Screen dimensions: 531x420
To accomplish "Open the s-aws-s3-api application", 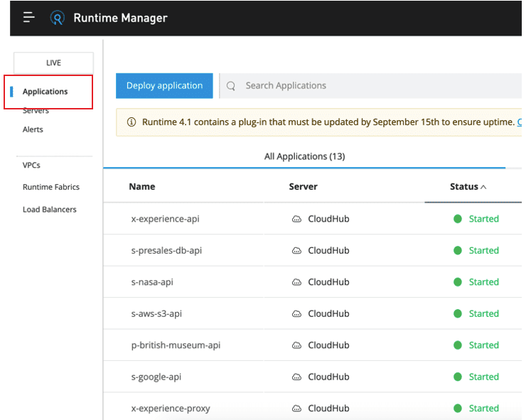I will click(x=156, y=313).
